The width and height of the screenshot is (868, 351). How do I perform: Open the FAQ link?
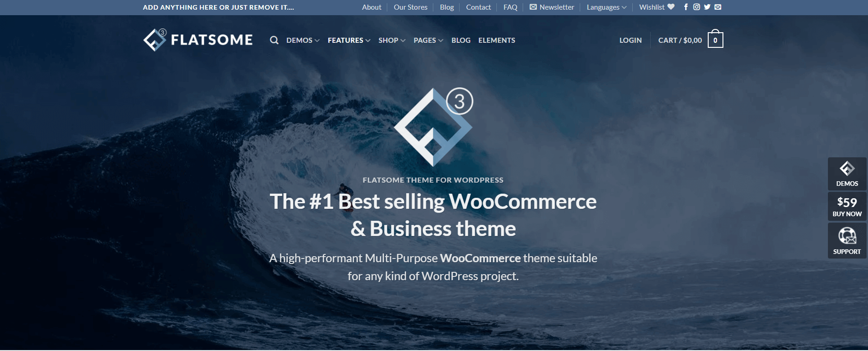(x=510, y=7)
